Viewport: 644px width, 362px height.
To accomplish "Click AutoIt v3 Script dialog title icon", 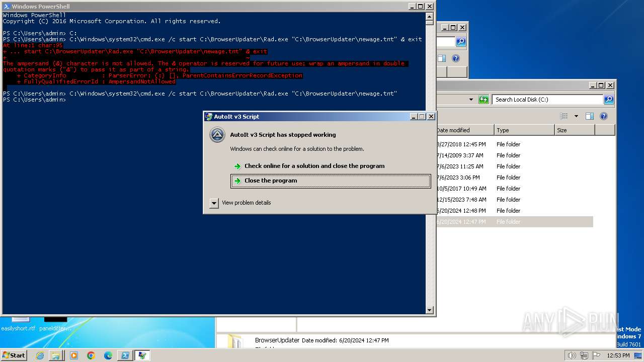I will click(x=209, y=117).
